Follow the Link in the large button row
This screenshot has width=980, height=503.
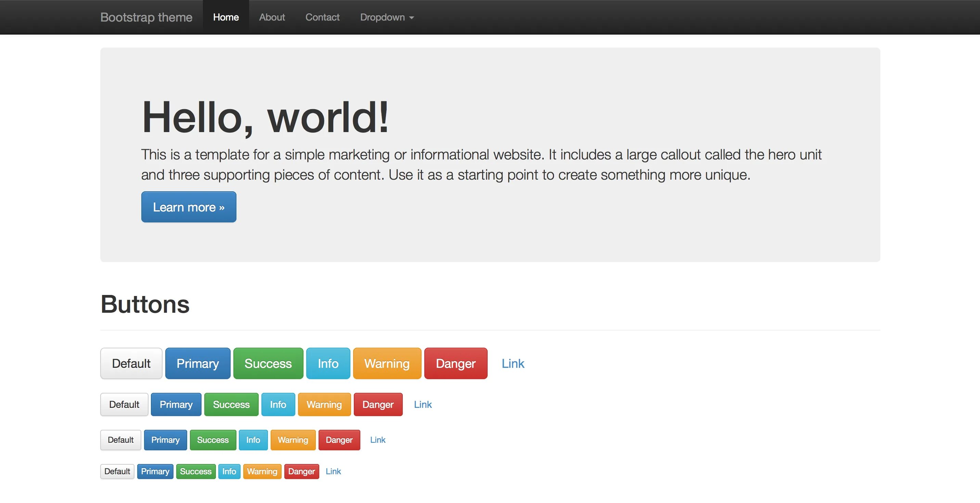[x=513, y=363]
